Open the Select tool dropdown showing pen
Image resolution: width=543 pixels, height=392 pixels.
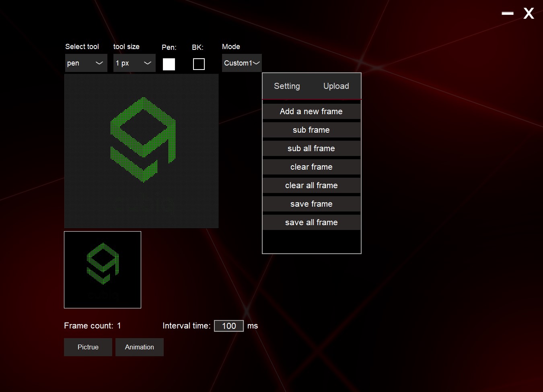(86, 63)
